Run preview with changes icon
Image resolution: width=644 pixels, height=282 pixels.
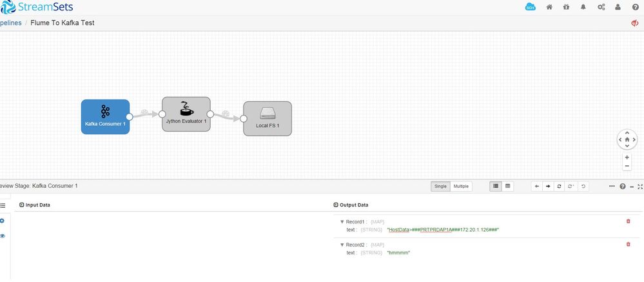[571, 186]
